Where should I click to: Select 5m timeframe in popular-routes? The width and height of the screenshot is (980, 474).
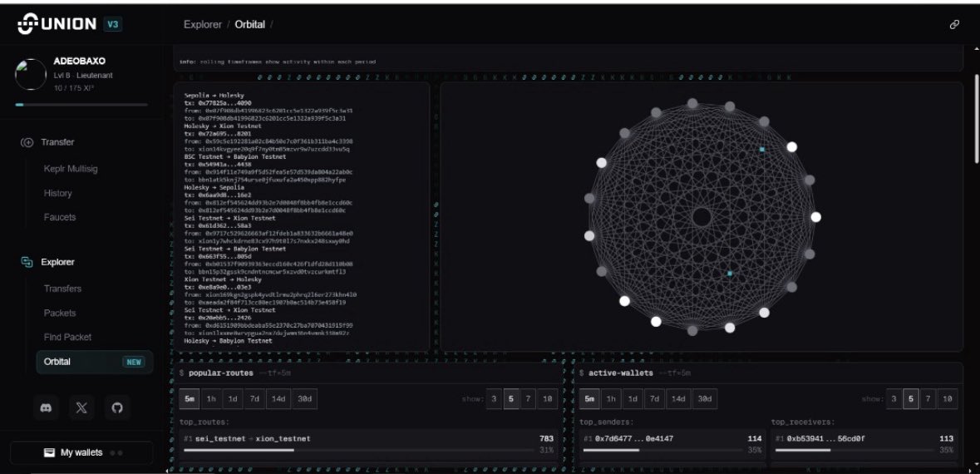(x=190, y=399)
